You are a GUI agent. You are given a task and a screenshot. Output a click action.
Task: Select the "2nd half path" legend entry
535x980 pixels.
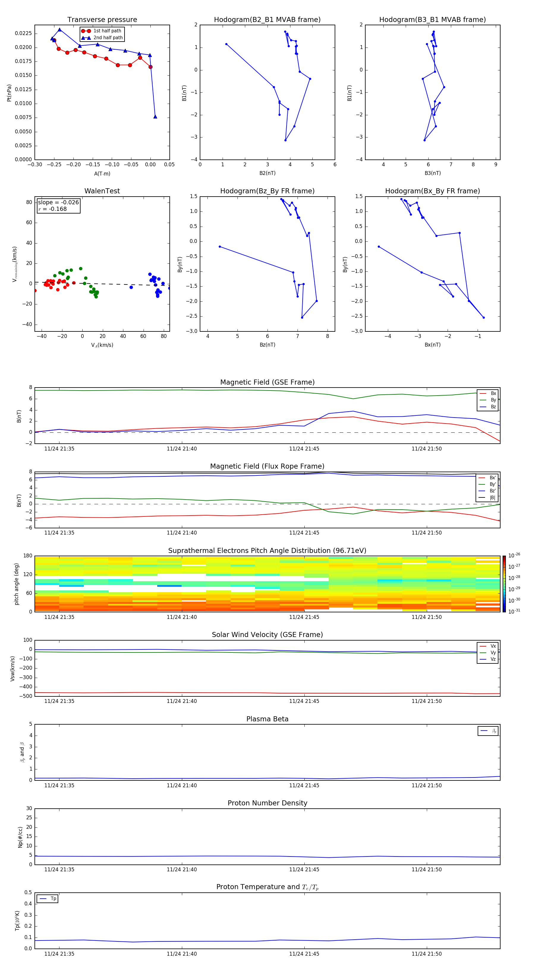coord(102,38)
